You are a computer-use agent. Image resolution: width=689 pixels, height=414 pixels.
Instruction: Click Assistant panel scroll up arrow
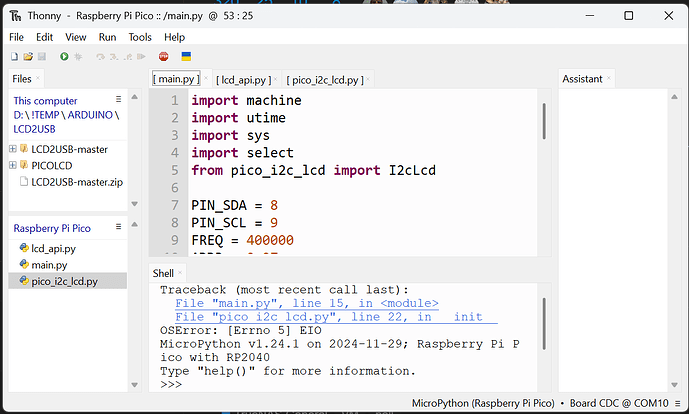(x=674, y=97)
